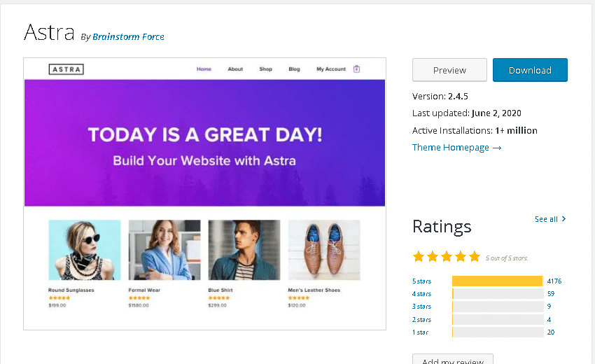Viewport: 595px width, 364px height.
Task: Click the $120.00 price label
Action: click(x=297, y=305)
